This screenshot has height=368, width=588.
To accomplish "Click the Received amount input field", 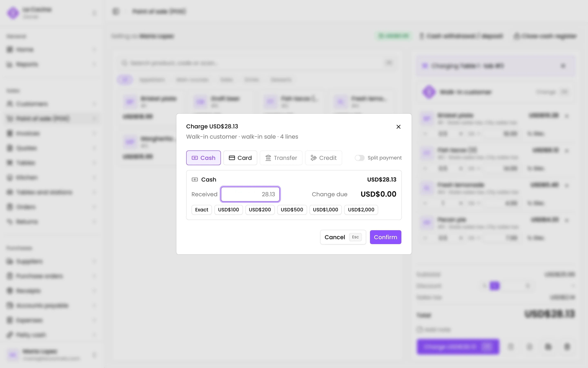I will [x=250, y=194].
